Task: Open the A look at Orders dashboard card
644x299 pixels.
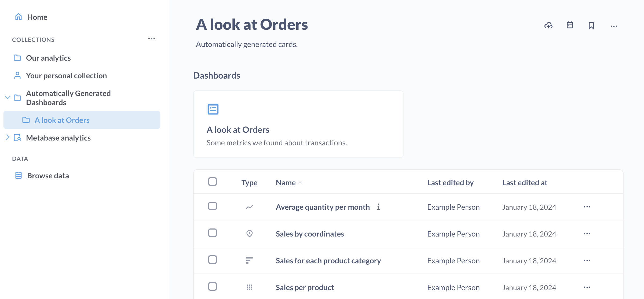Action: pyautogui.click(x=298, y=124)
